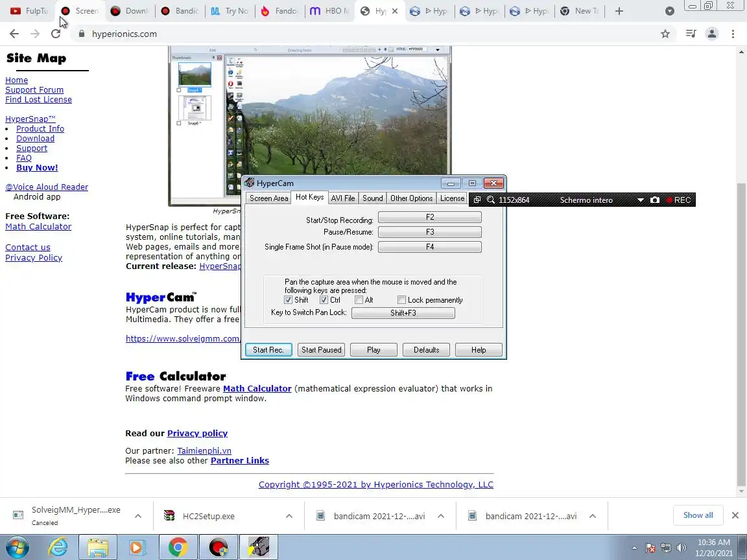The image size is (747, 560).
Task: Click the HyperCam Help button
Action: pos(479,350)
